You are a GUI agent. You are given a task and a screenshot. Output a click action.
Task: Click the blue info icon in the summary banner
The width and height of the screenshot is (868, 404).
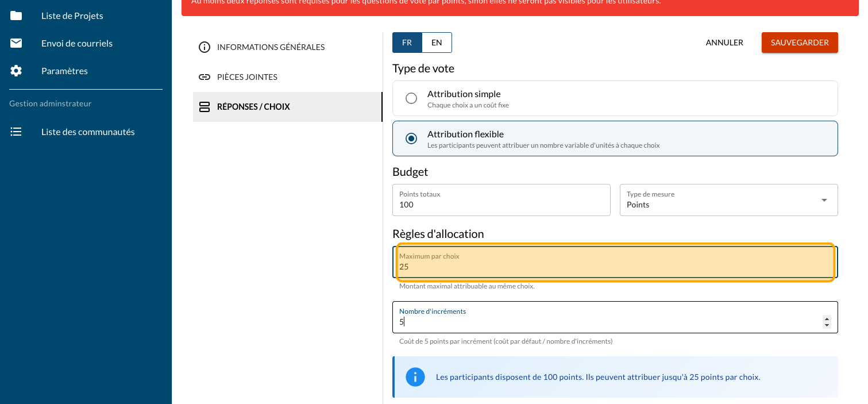pyautogui.click(x=415, y=377)
